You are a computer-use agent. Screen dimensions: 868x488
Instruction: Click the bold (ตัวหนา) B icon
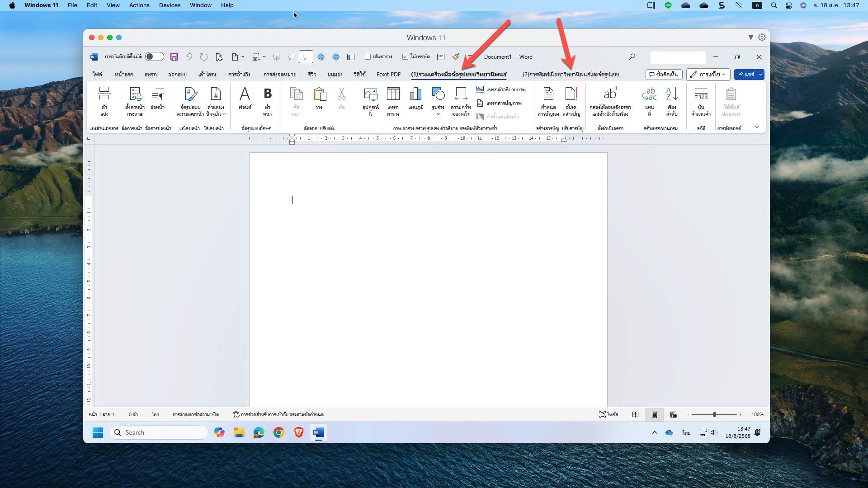(267, 94)
